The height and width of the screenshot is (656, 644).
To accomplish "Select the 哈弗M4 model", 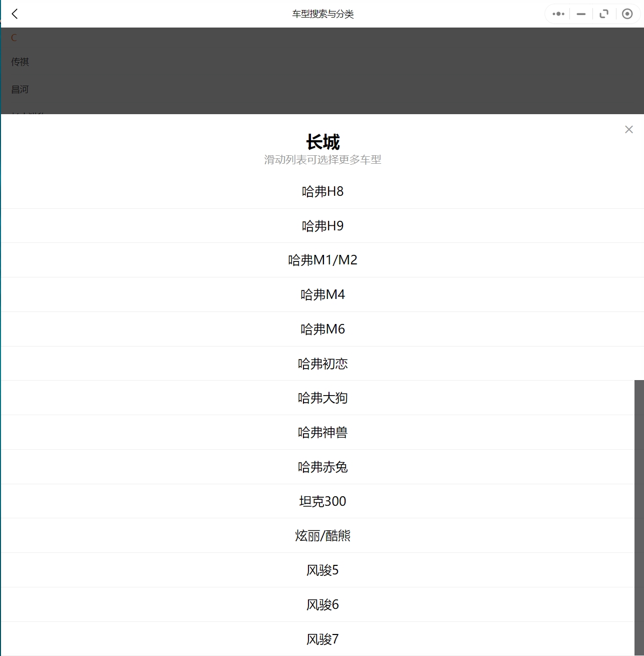I will pyautogui.click(x=323, y=294).
